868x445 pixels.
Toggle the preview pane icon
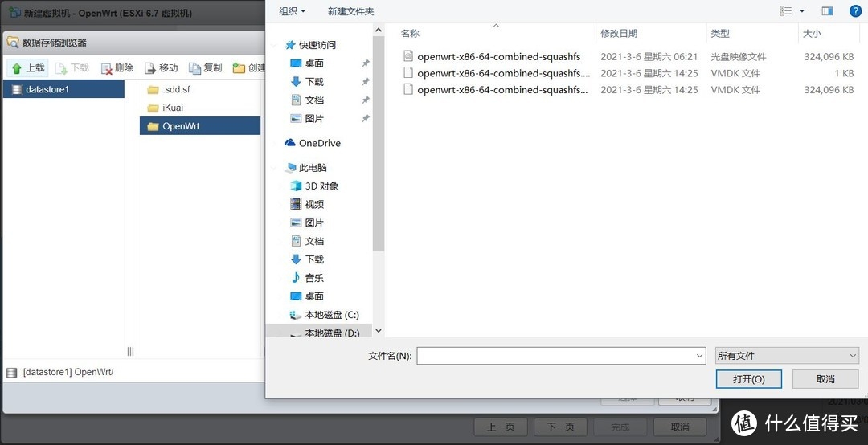[828, 11]
